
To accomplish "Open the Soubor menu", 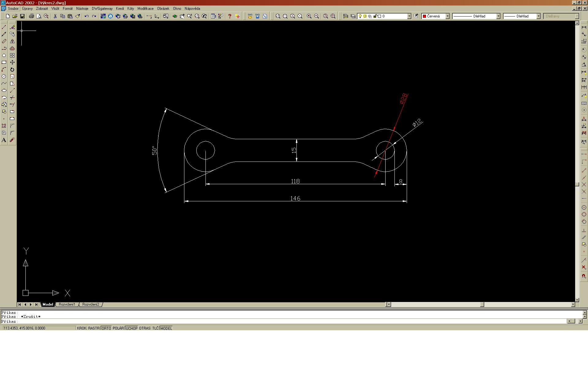I will pyautogui.click(x=13, y=9).
